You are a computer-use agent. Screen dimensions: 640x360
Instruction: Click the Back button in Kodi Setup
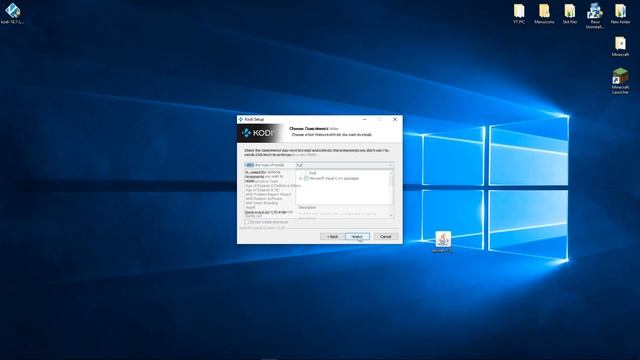pyautogui.click(x=333, y=237)
